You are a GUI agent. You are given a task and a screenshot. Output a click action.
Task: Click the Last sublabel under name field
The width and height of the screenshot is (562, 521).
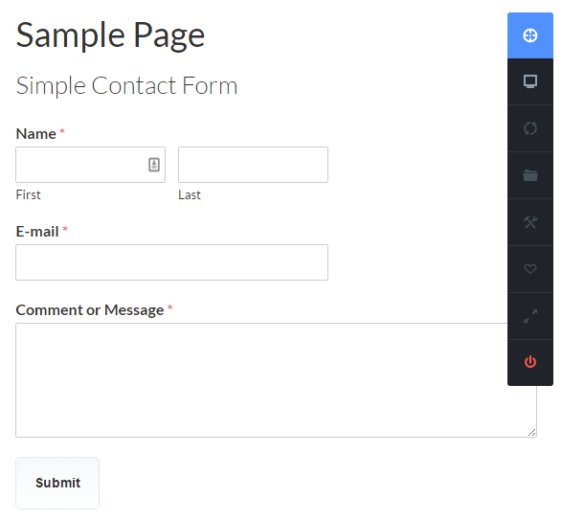[x=189, y=195]
